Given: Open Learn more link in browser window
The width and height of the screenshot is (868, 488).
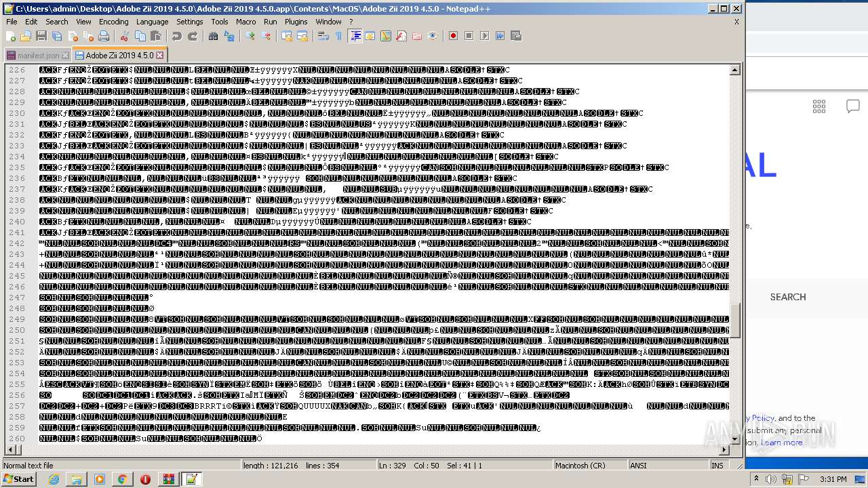Looking at the screenshot, I should (x=781, y=443).
